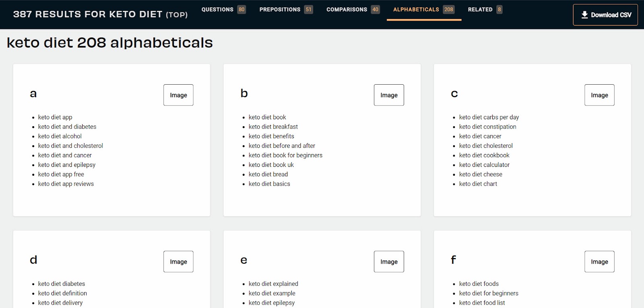The height and width of the screenshot is (308, 644).
Task: Click 'keto diet before and after' keyword
Action: 282,146
